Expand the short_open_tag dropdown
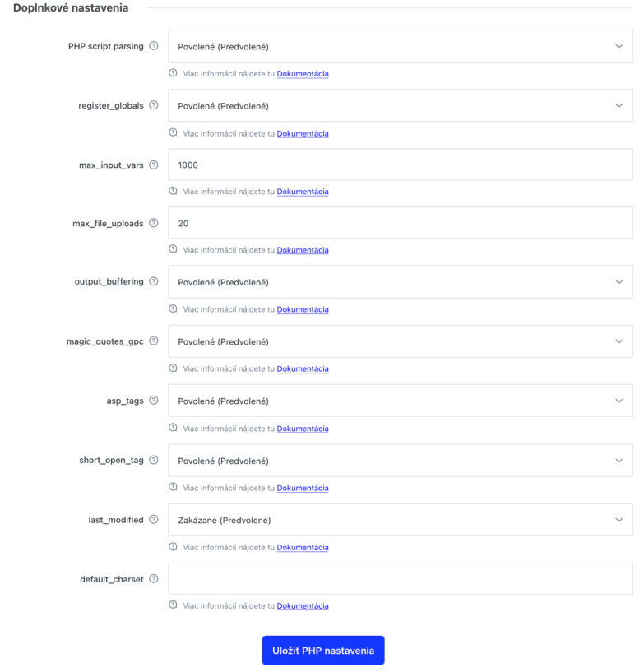 point(401,461)
